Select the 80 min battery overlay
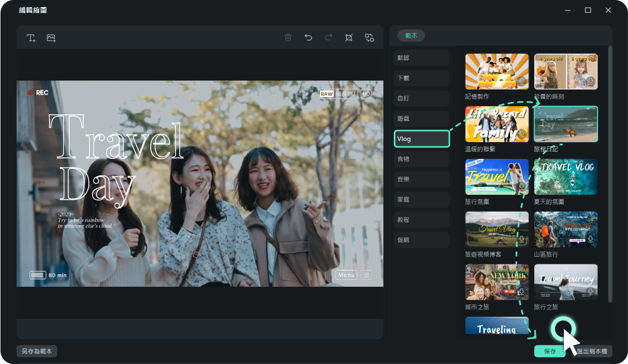The height and width of the screenshot is (364, 628). click(48, 275)
